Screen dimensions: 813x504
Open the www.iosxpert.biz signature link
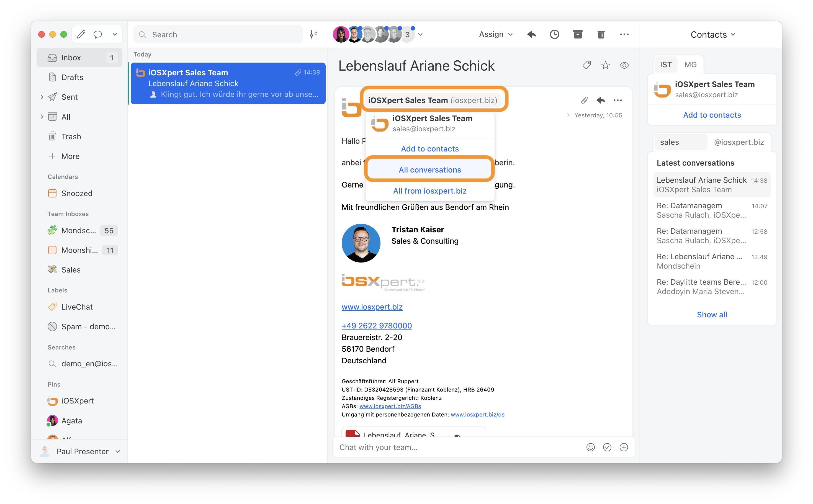(x=372, y=307)
